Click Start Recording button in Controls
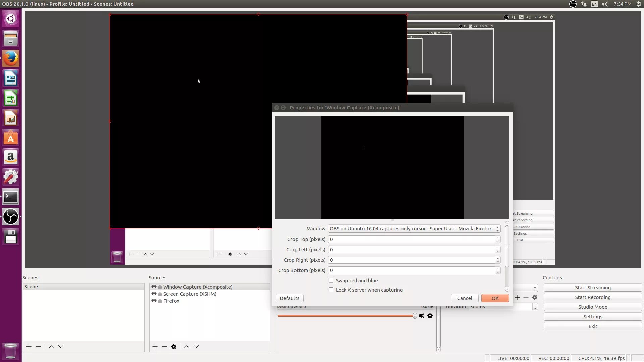The height and width of the screenshot is (362, 644). [593, 297]
